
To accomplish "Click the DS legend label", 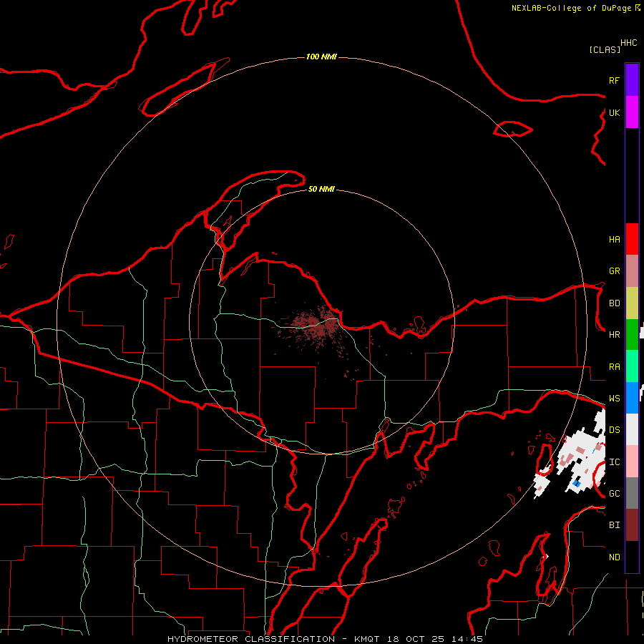I will (614, 429).
